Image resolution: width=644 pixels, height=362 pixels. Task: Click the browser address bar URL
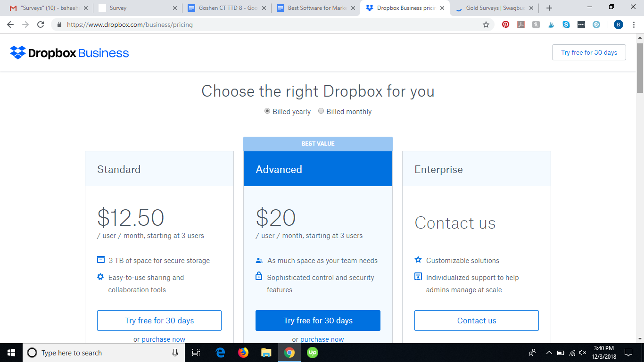[130, 25]
